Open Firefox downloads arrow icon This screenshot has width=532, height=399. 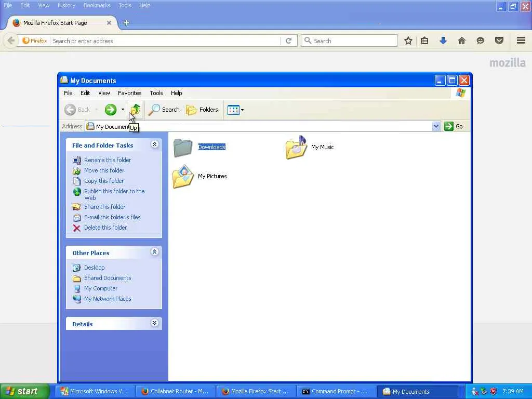point(443,41)
